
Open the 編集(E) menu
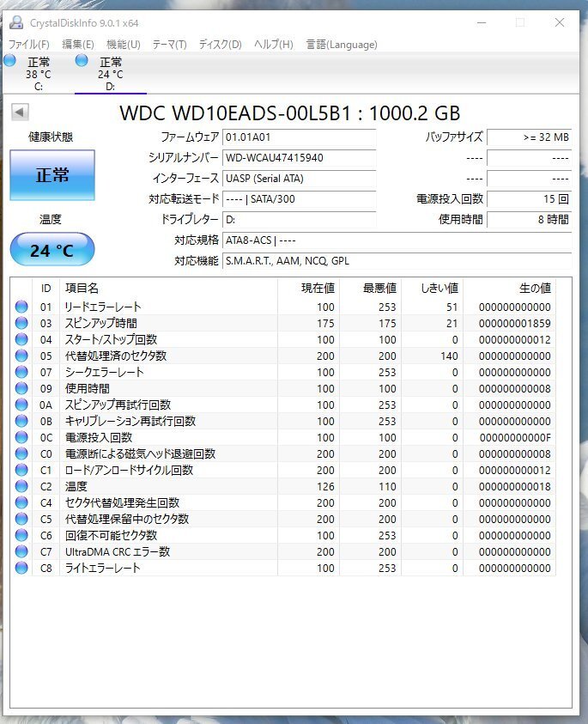click(x=78, y=45)
